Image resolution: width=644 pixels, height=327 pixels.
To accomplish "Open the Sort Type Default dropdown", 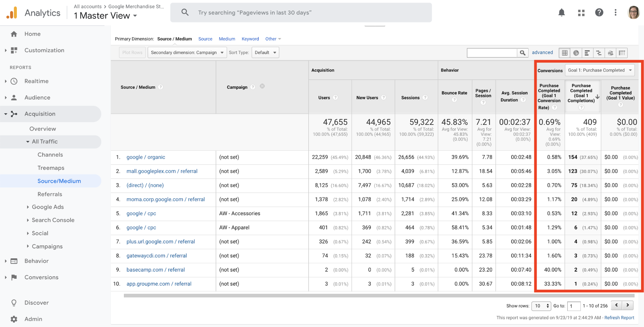I will (x=265, y=53).
